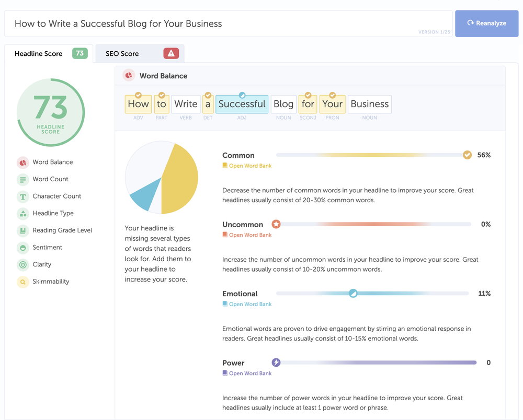Open Word Bank under Common
Viewport: 523px width, 420px height.
247,166
